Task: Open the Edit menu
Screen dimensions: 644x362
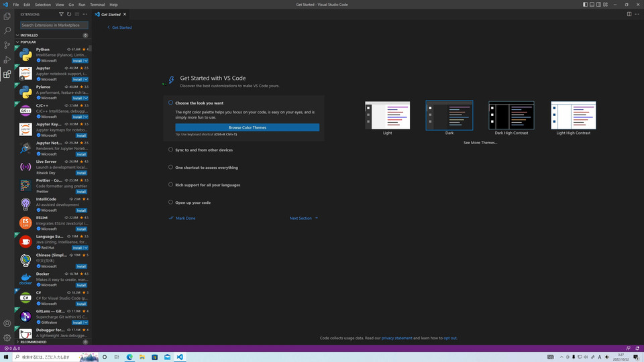Action: [27, 5]
